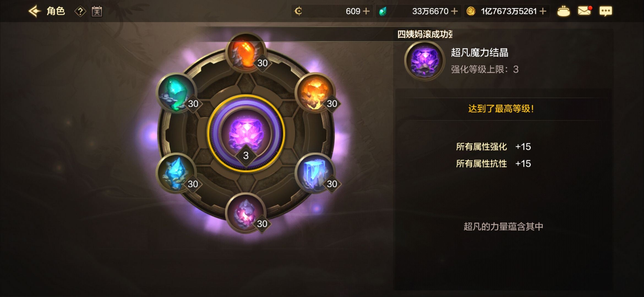Add more gold coins with plus

click(x=543, y=11)
